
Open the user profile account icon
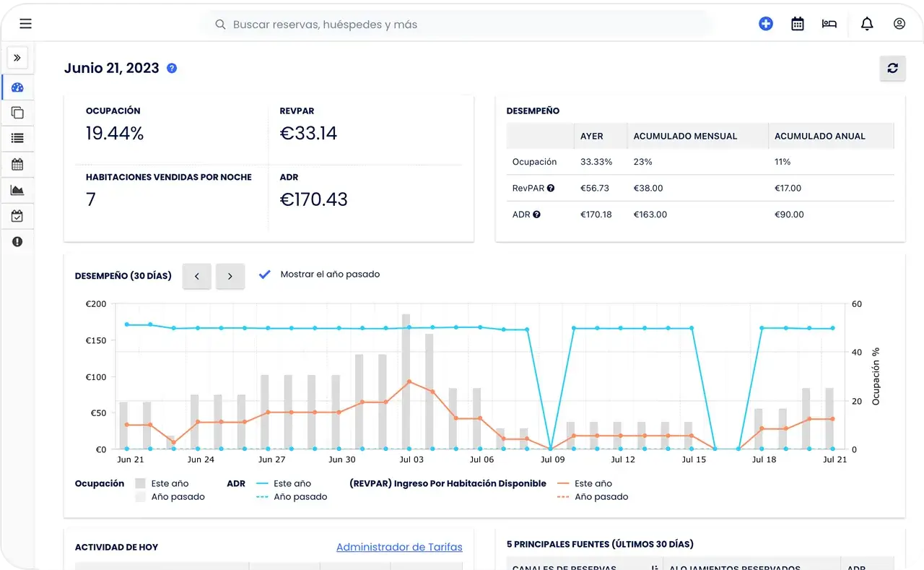point(899,24)
